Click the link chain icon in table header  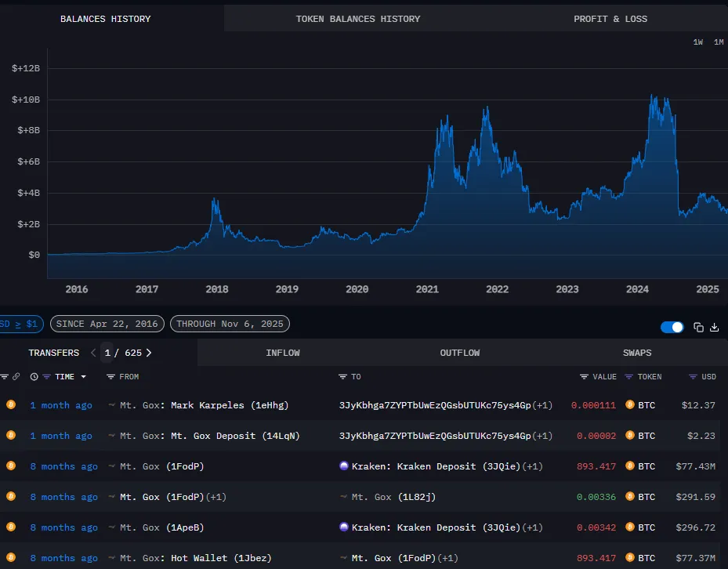[x=16, y=377]
